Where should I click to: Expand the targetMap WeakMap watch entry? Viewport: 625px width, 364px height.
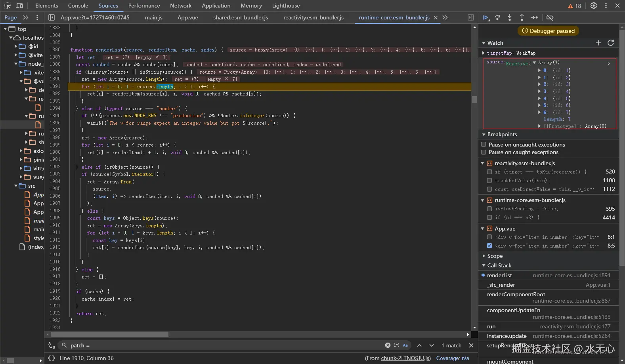(x=484, y=53)
